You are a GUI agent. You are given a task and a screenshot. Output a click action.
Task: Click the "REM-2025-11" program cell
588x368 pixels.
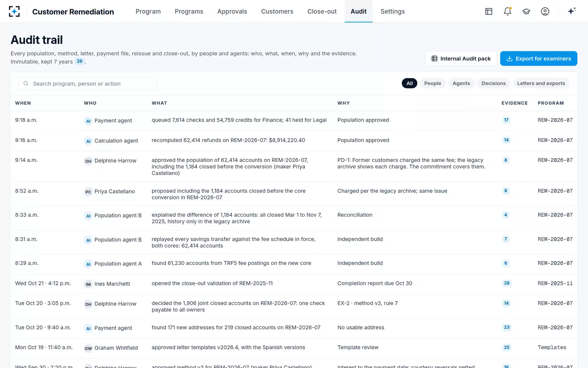tap(555, 283)
